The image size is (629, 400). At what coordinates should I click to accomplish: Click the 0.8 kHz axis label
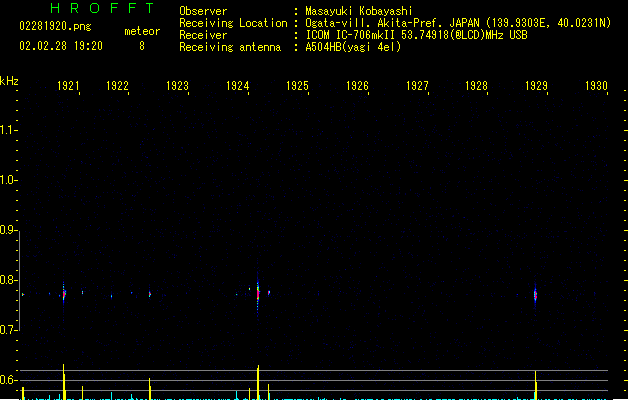coord(8,280)
